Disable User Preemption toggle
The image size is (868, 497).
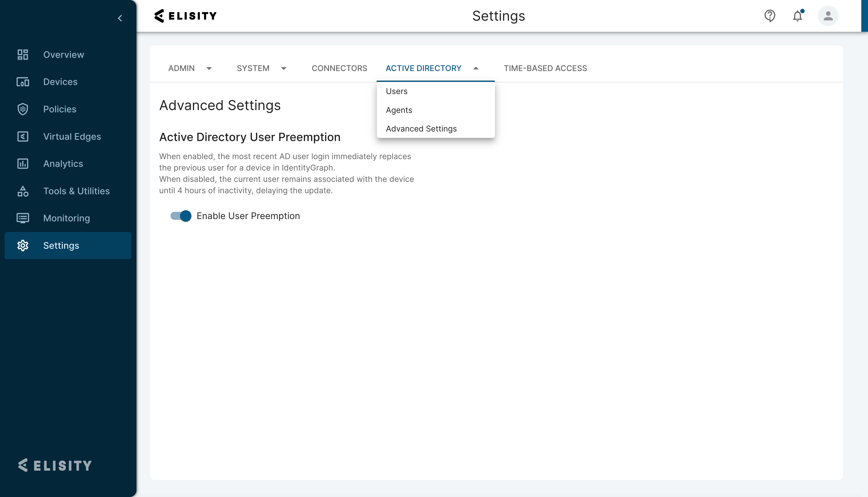coord(181,216)
